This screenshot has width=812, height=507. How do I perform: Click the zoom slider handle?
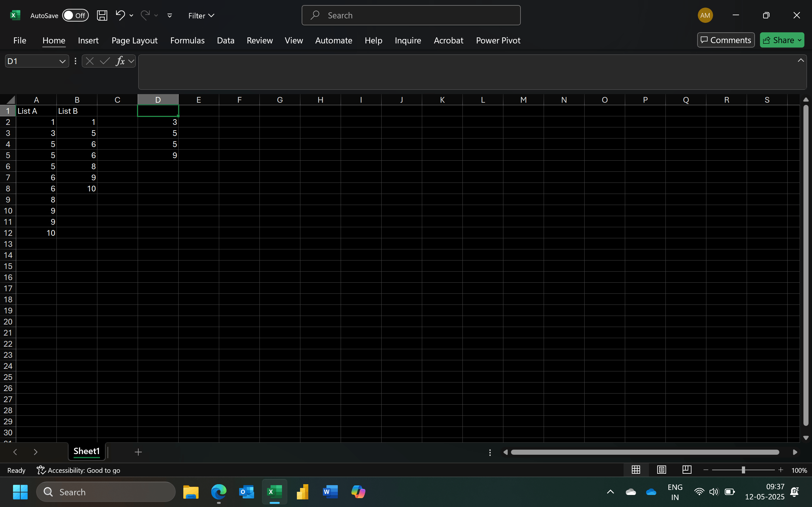pos(743,470)
